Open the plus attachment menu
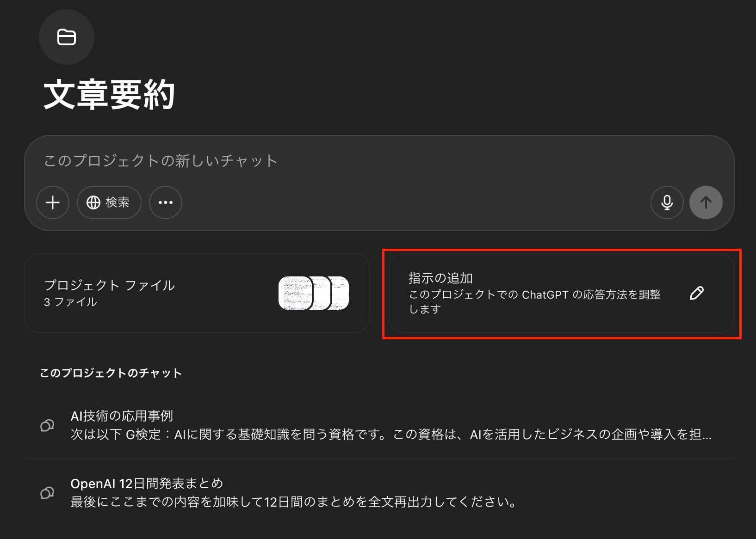This screenshot has height=539, width=756. (x=53, y=202)
